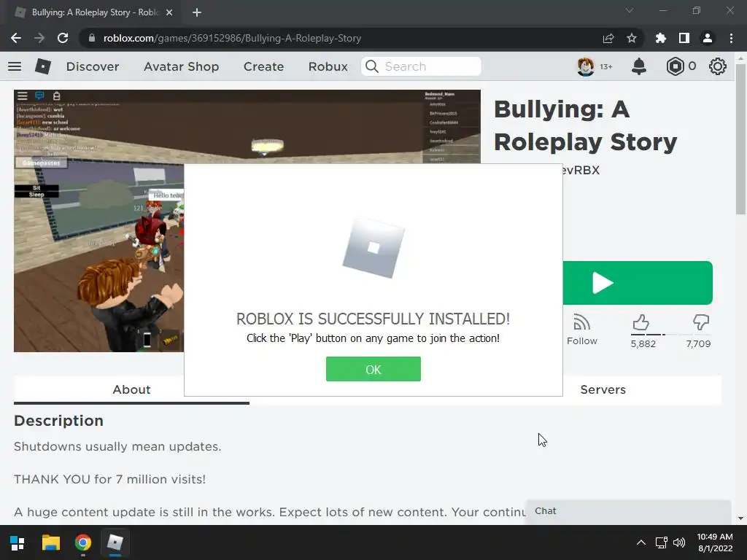This screenshot has width=747, height=560.
Task: Open the volume tray icon
Action: pos(679,542)
